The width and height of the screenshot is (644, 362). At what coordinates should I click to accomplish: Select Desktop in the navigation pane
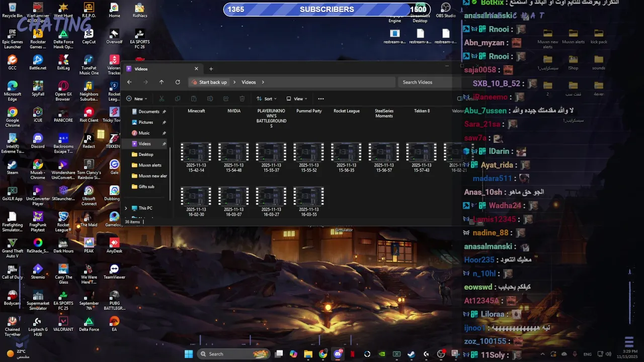pos(146,154)
